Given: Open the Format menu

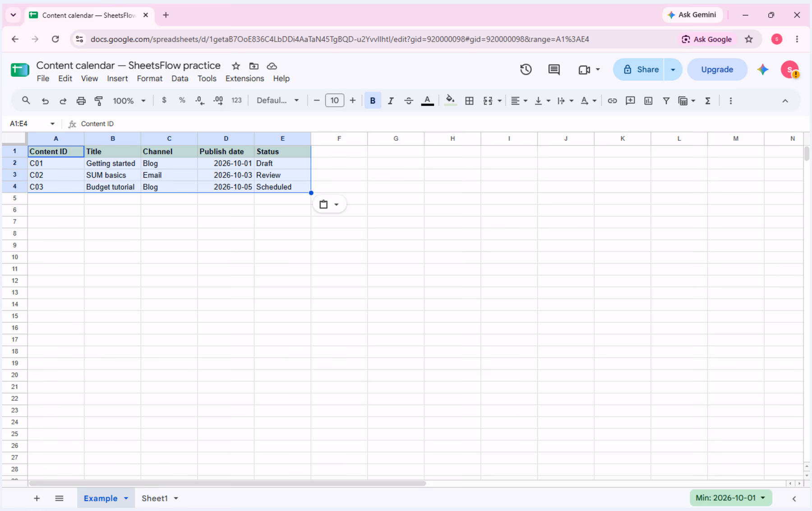Looking at the screenshot, I should point(149,79).
